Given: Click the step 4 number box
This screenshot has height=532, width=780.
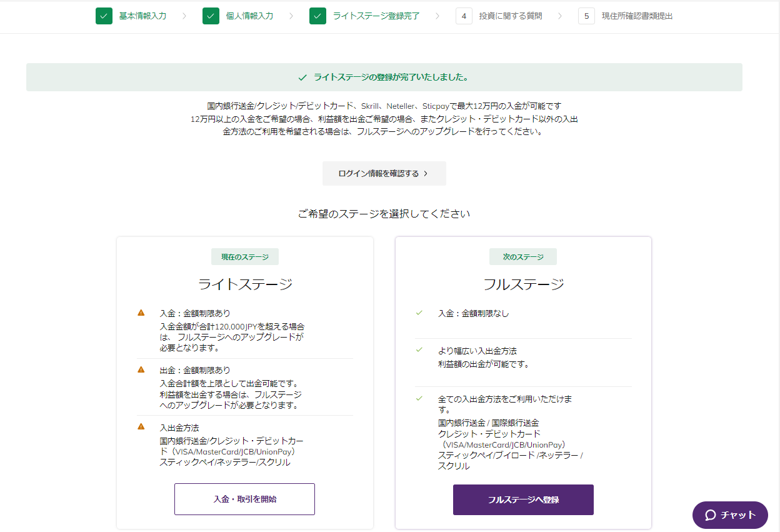Looking at the screenshot, I should [x=464, y=16].
